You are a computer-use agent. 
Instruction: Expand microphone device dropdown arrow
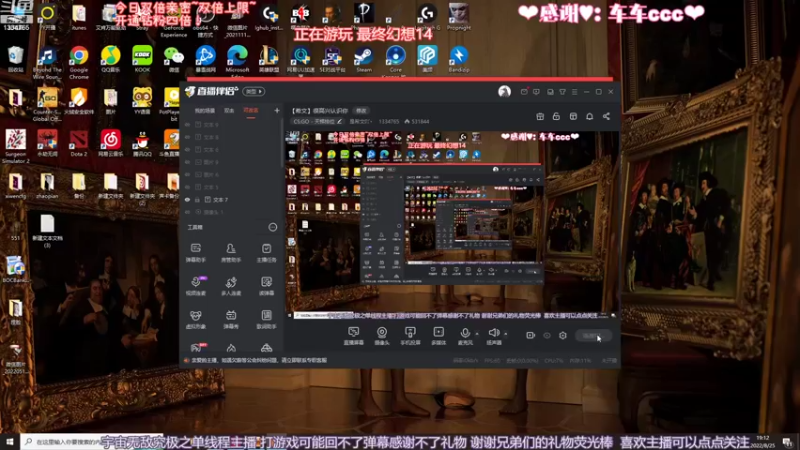[477, 334]
